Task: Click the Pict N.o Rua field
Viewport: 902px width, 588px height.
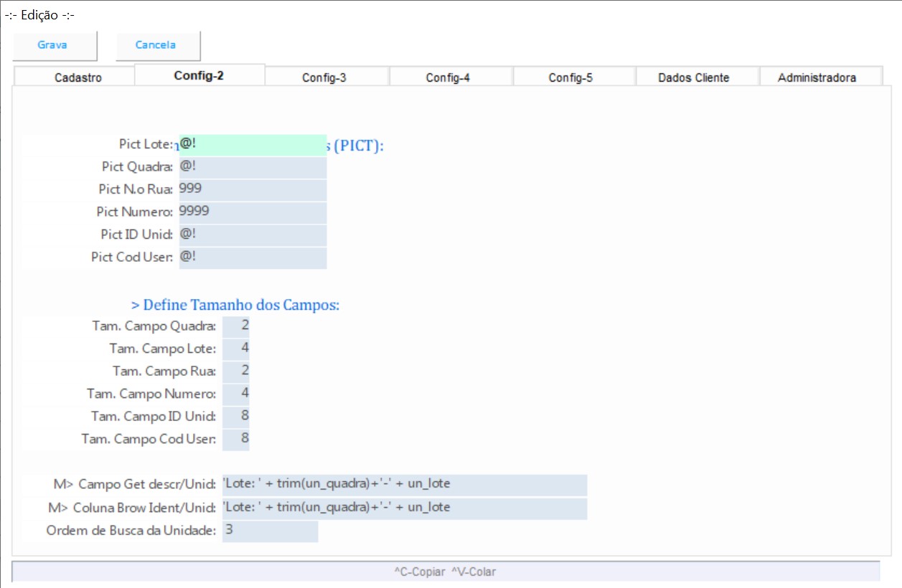Action: [x=252, y=189]
